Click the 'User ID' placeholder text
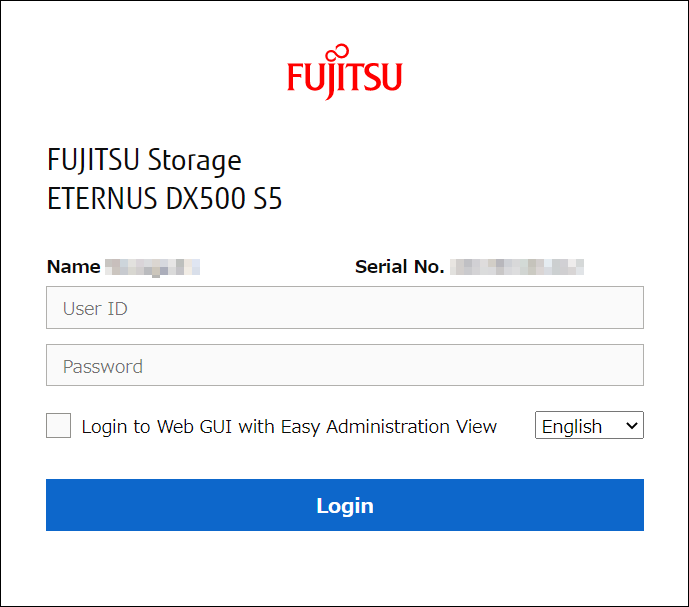 pos(95,309)
